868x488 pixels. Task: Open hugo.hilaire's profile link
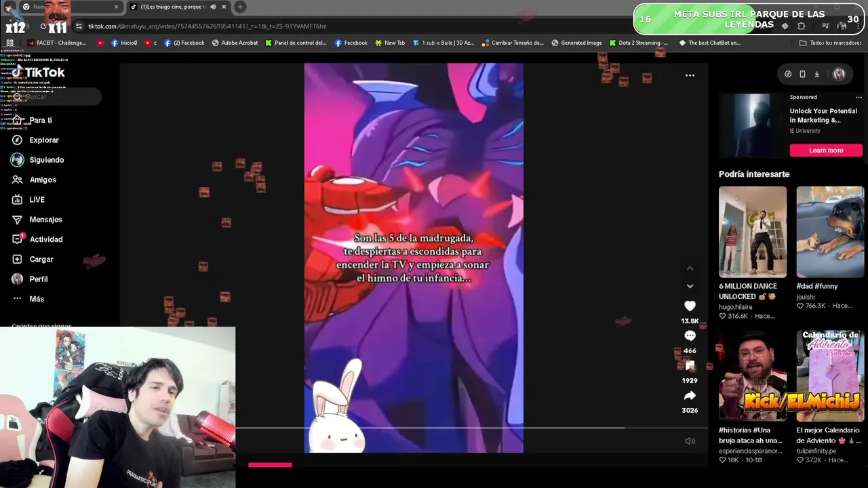tap(736, 307)
